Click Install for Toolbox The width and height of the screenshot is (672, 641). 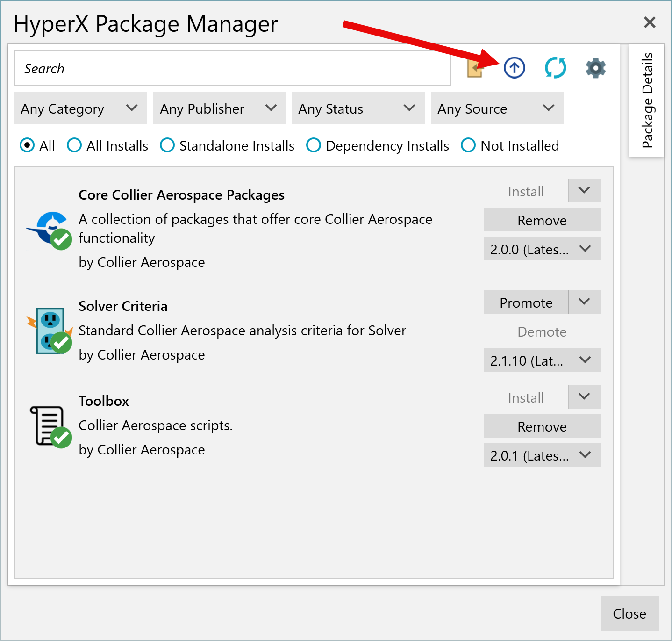click(x=526, y=397)
